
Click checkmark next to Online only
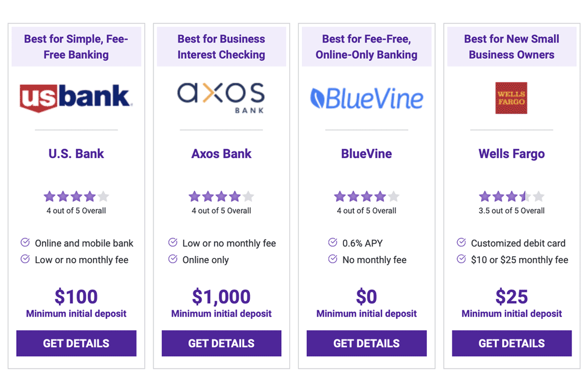(172, 259)
